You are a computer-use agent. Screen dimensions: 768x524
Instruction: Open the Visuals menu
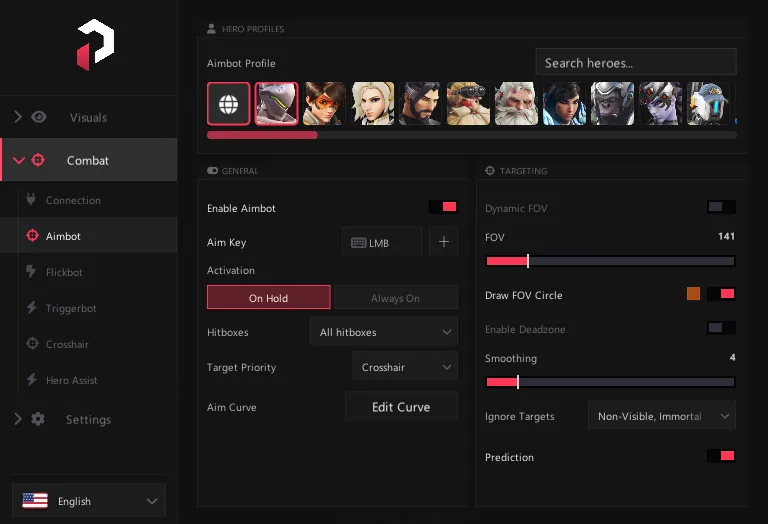pyautogui.click(x=88, y=117)
